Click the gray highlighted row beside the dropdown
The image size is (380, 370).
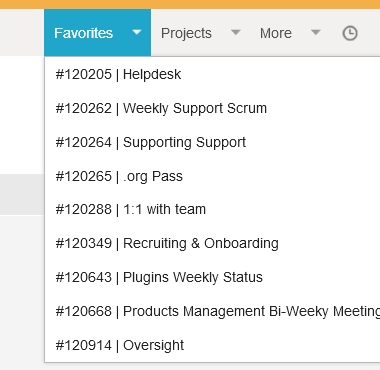[22, 194]
